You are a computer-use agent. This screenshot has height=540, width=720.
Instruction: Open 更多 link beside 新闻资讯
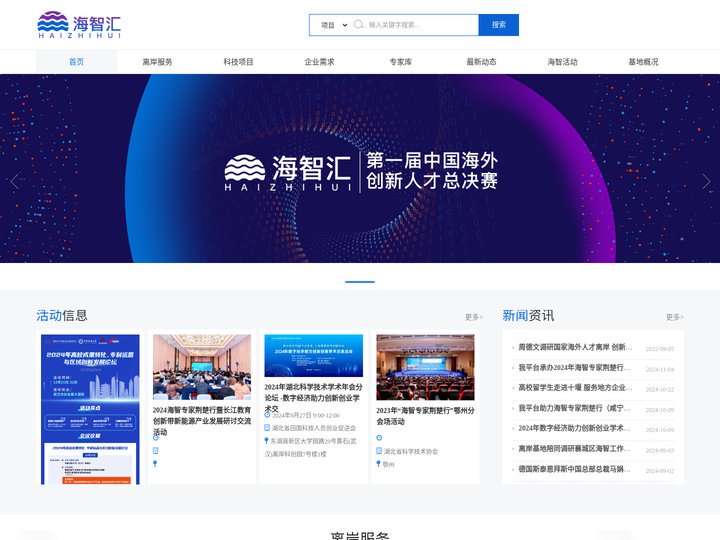675,317
